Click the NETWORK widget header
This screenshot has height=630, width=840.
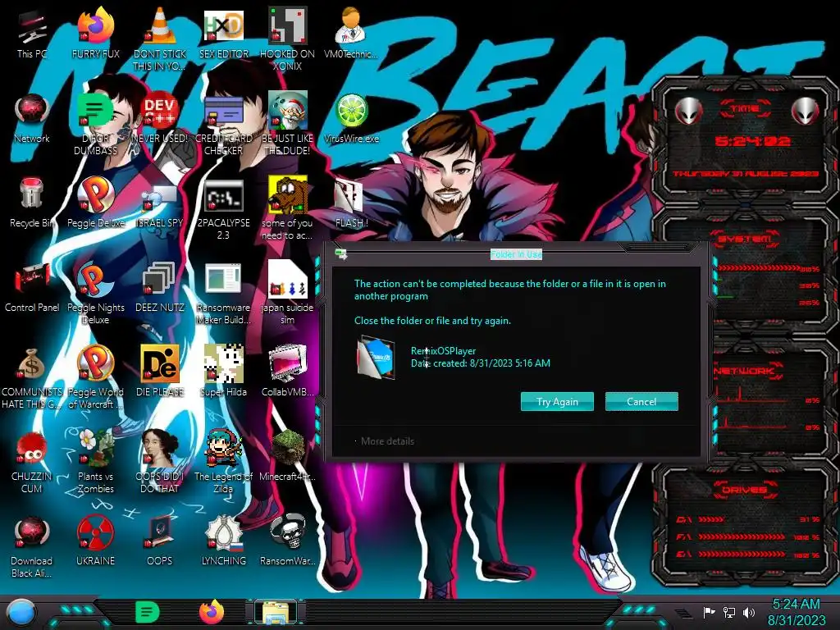[745, 371]
